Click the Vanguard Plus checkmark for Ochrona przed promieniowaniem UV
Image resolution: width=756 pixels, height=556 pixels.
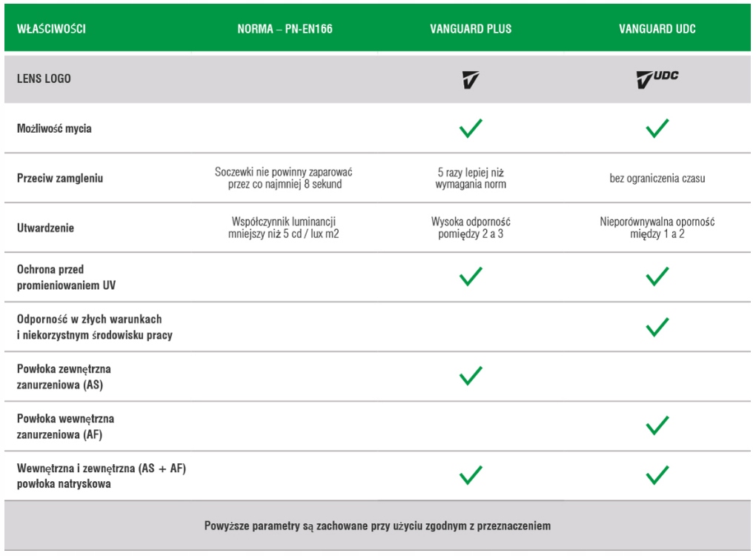click(471, 277)
